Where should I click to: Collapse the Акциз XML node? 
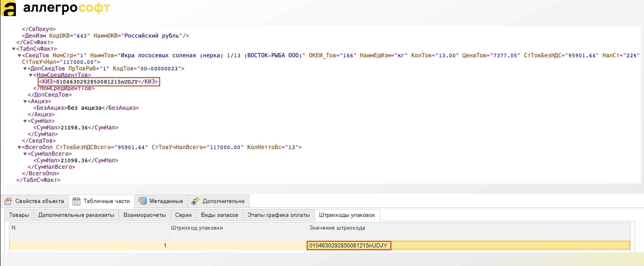25,101
